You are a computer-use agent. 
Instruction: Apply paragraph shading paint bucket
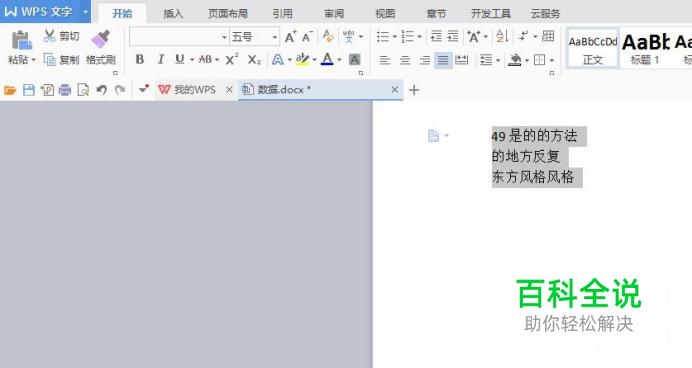tap(515, 60)
